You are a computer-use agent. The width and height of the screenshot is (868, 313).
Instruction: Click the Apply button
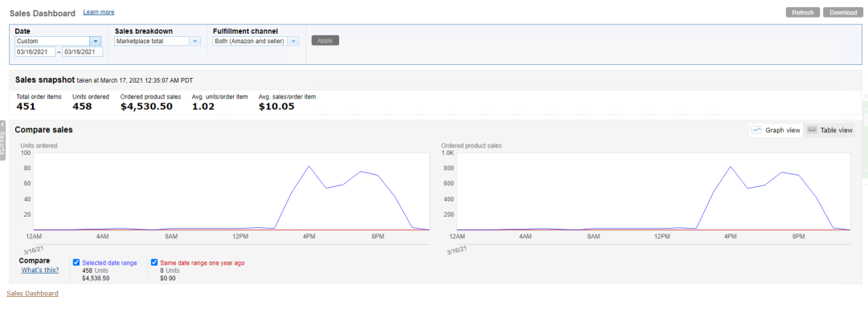(325, 40)
